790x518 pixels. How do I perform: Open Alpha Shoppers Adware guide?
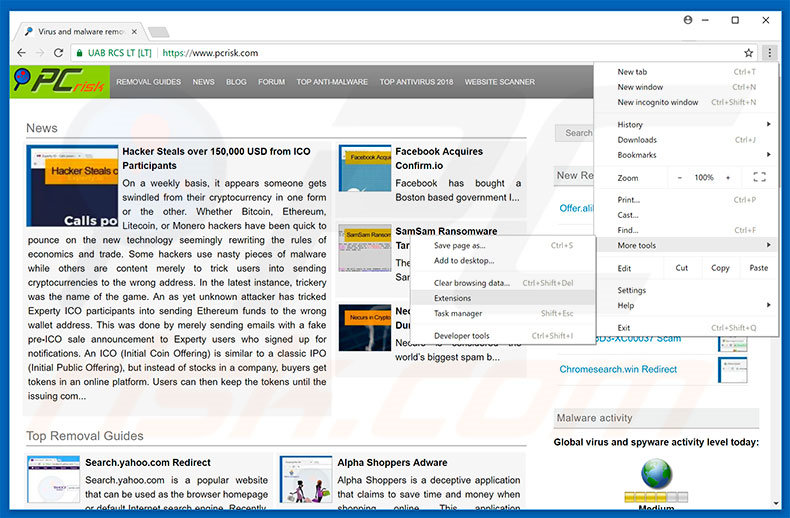coord(392,462)
